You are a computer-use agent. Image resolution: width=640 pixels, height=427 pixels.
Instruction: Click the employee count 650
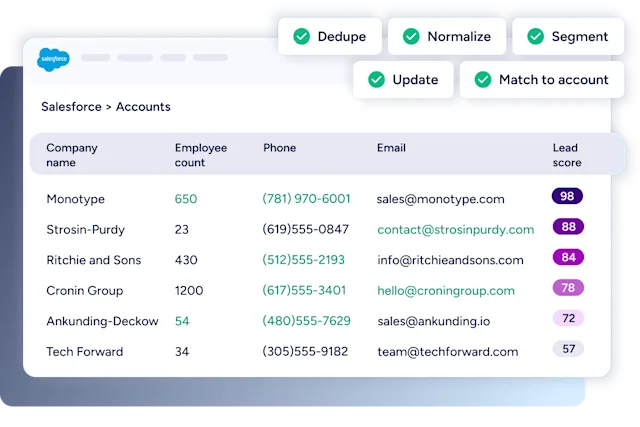coord(186,199)
